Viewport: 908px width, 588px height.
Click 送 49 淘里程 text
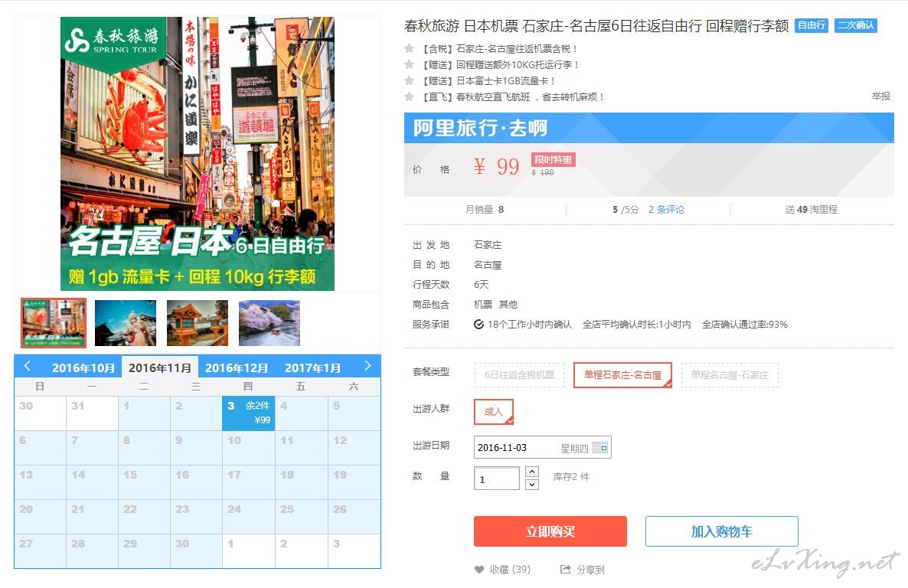[x=812, y=210]
